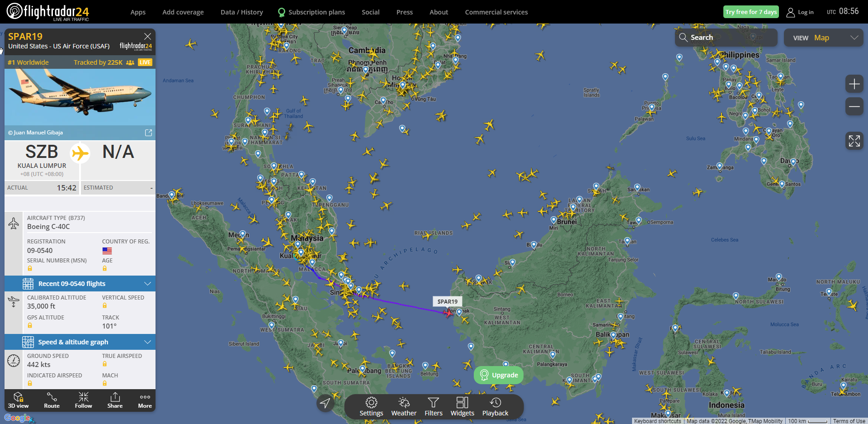
Task: Click the locked aircraft age icon
Action: point(104,269)
